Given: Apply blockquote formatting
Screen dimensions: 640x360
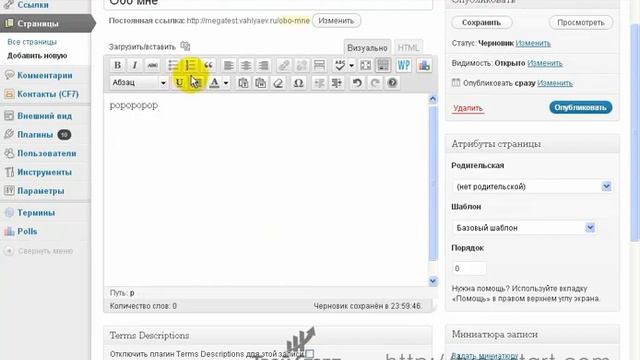Looking at the screenshot, I should point(209,65).
